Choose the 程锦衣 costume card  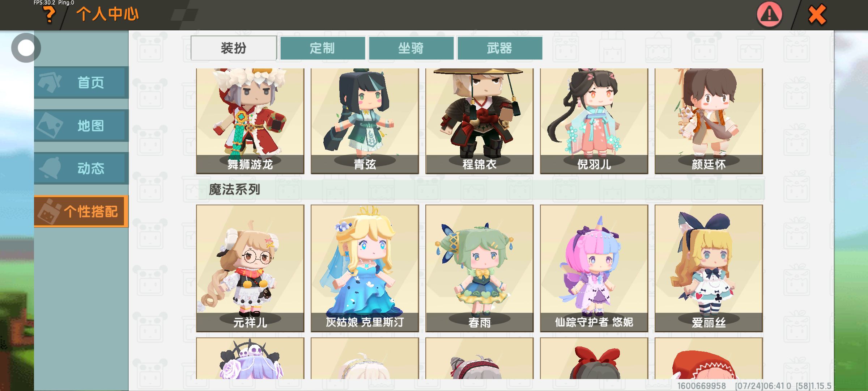pyautogui.click(x=480, y=121)
